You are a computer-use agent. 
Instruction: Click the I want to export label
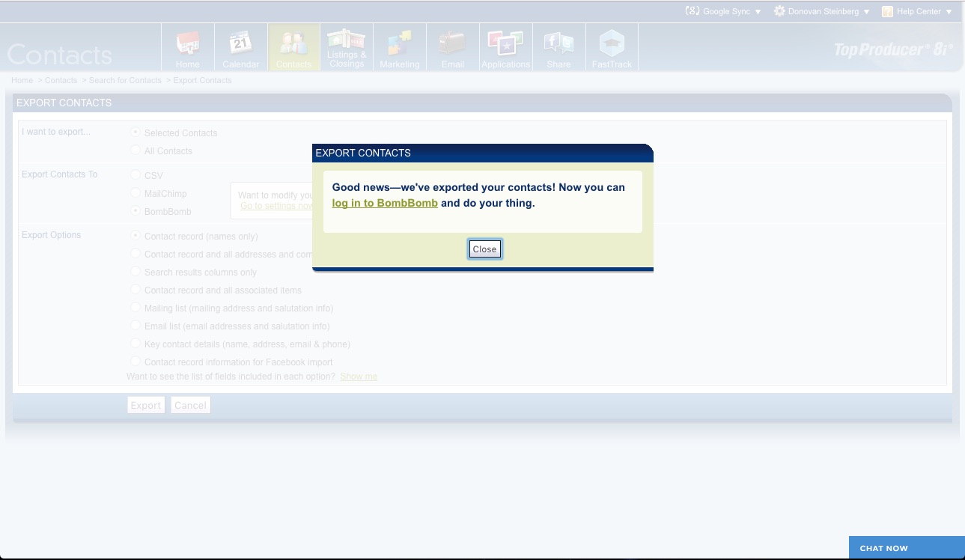pyautogui.click(x=55, y=132)
